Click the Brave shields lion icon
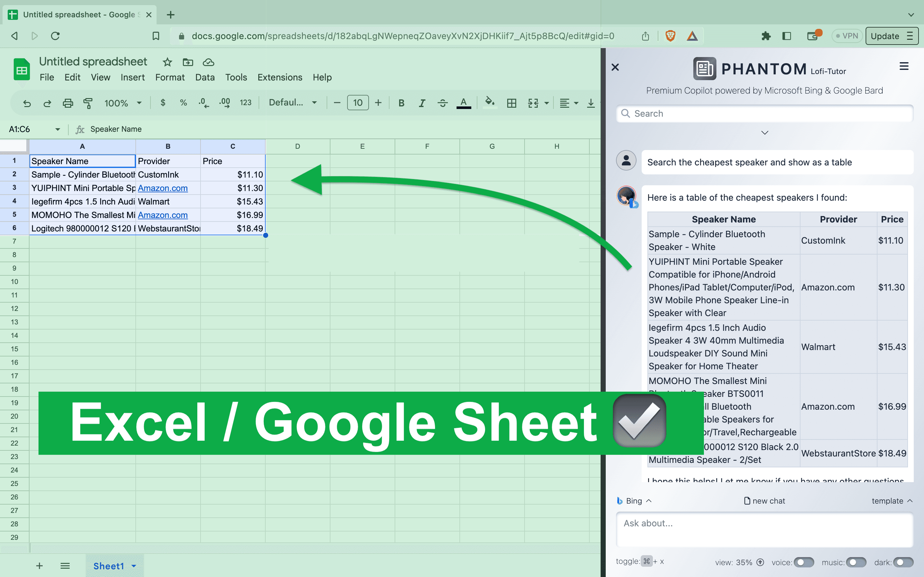 (x=670, y=36)
